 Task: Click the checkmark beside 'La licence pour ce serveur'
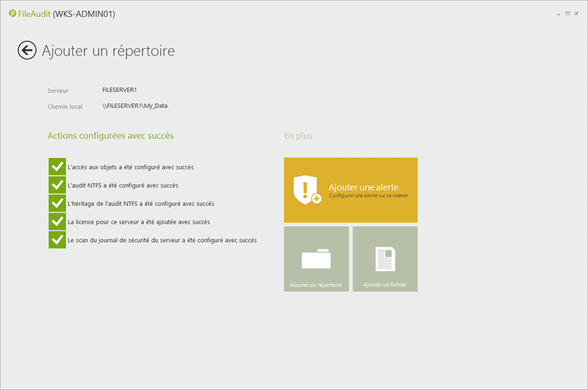(x=57, y=221)
